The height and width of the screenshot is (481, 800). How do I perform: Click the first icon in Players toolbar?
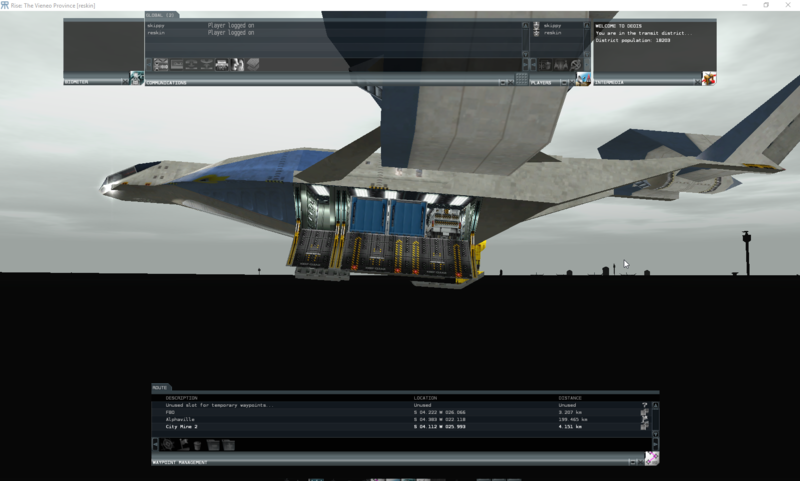point(545,65)
